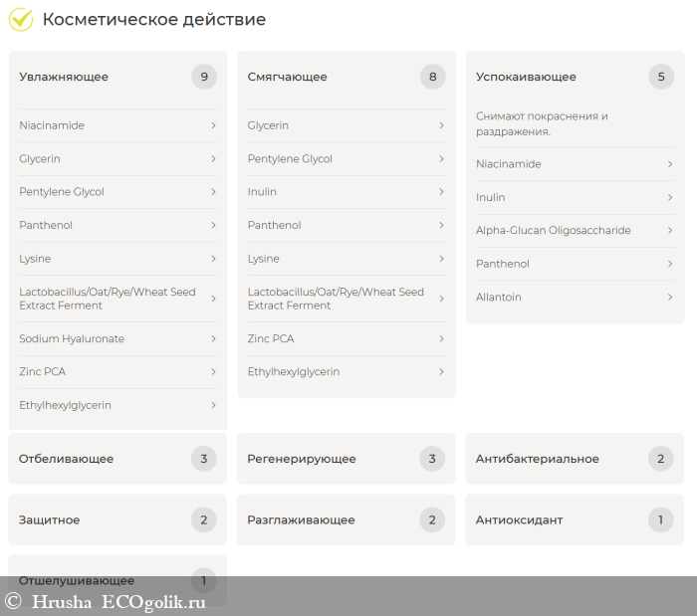Screen dimensions: 697x616
Task: Expand the Антиоксидант category
Action: tap(575, 519)
